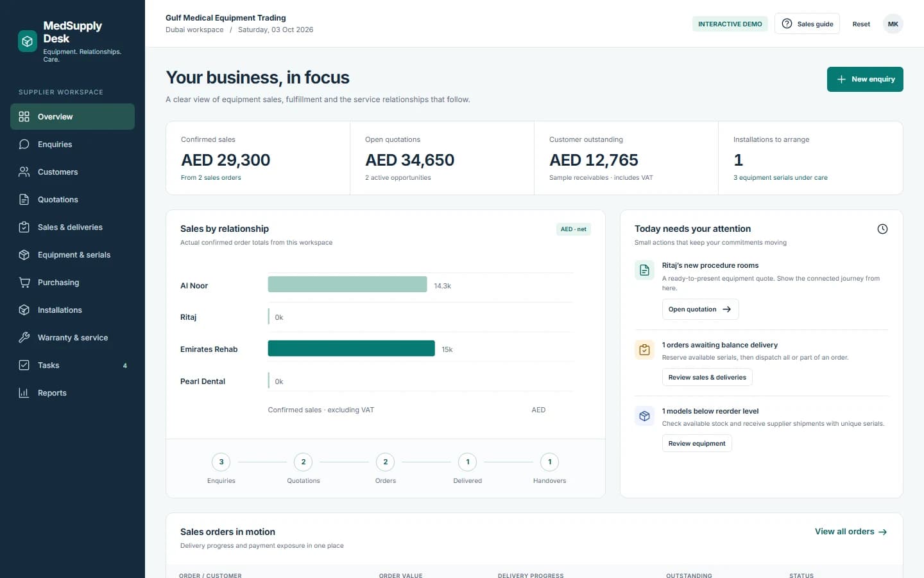Go to Customers in sidebar

73,172
